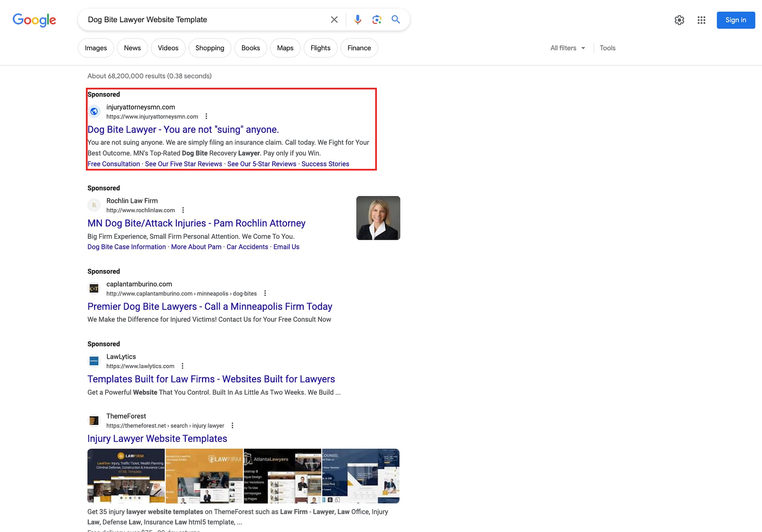Open the Car Accidents sitelink
Screen dimensions: 762x532
pos(247,247)
